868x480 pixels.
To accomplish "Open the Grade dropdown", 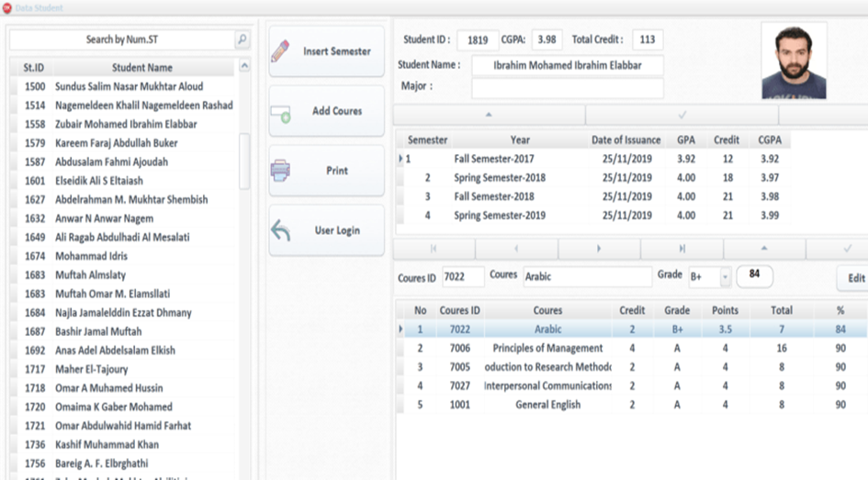I will 725,277.
